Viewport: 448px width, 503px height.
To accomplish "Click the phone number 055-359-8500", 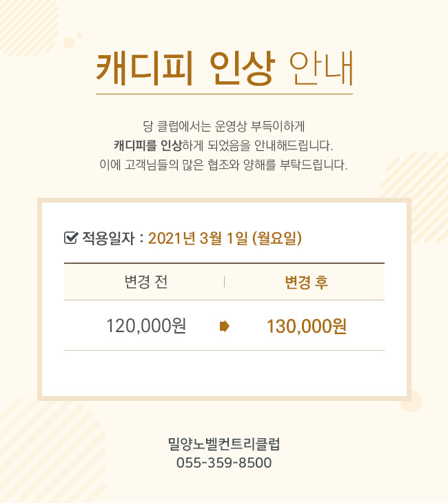I will tap(224, 463).
